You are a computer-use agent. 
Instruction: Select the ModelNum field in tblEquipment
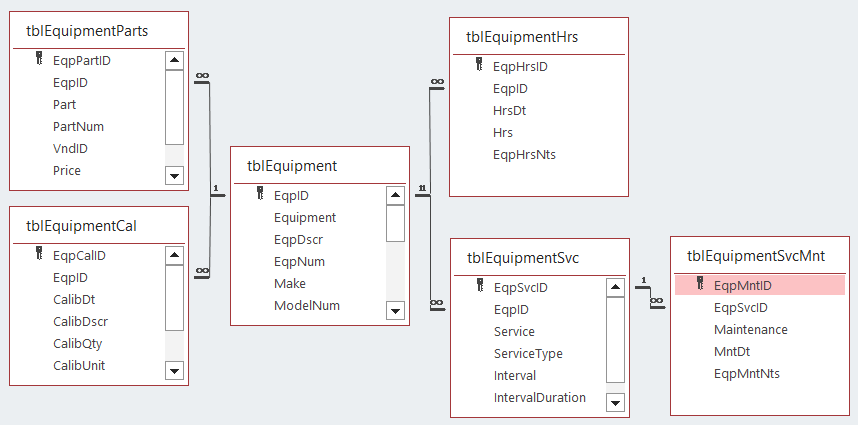click(306, 305)
